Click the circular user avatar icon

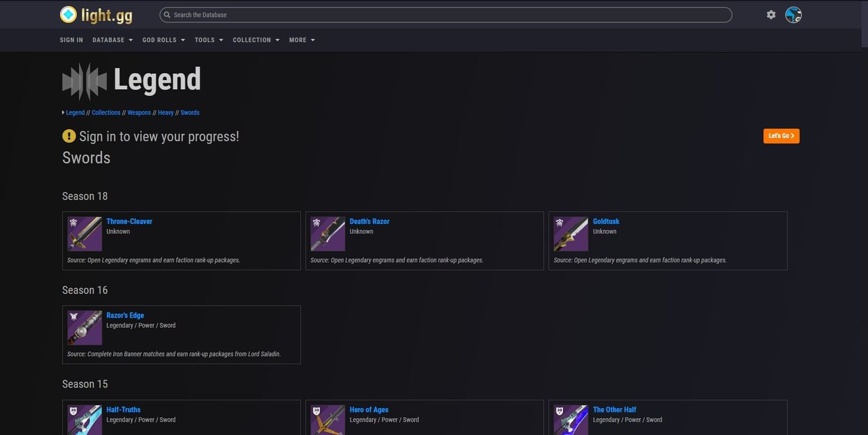(793, 15)
